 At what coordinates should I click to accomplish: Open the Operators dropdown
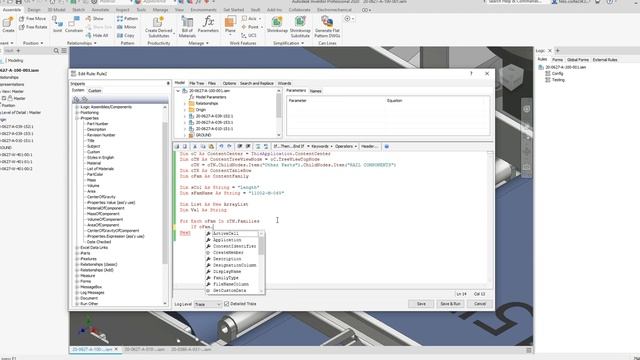pos(346,146)
